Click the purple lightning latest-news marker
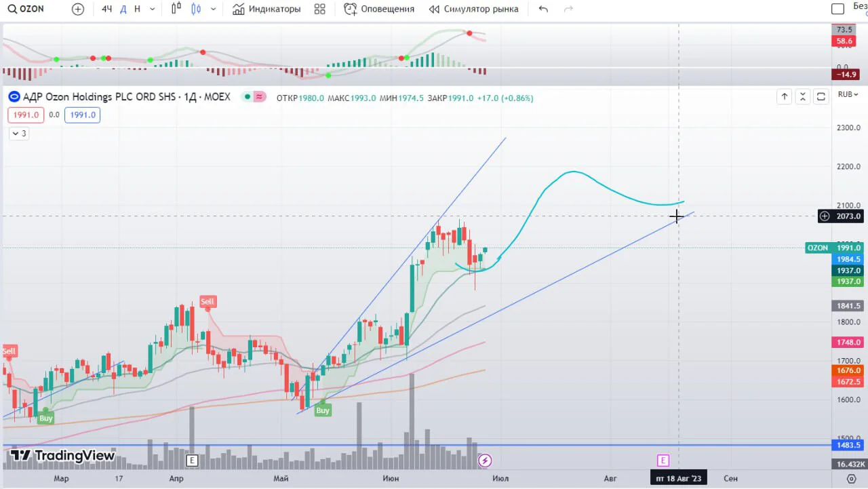Viewport: 868px width, 489px height. pos(485,461)
